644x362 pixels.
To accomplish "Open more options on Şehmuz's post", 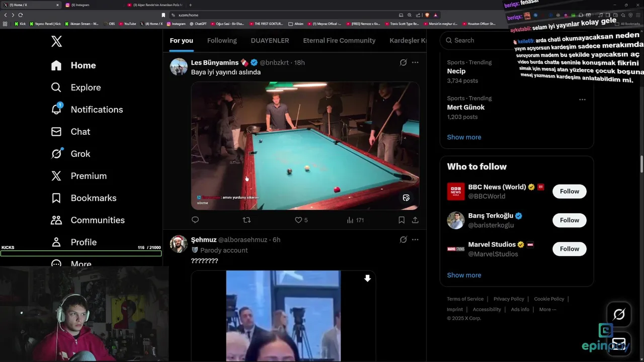I will 415,240.
